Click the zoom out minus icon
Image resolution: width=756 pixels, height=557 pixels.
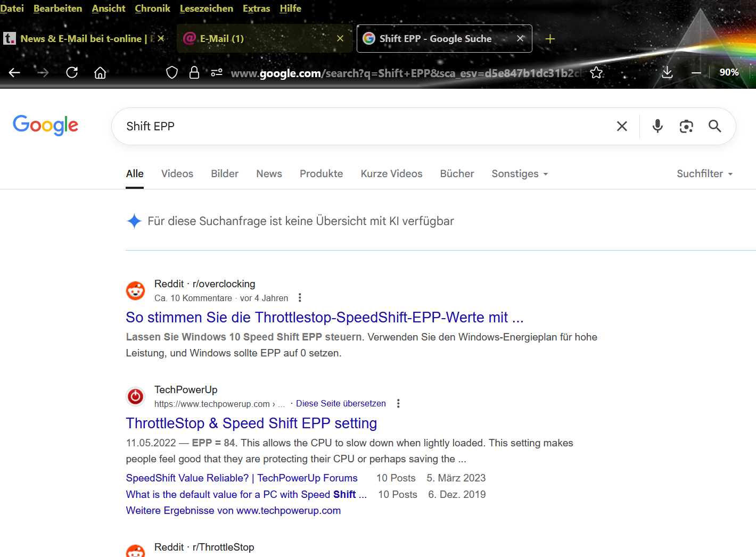(696, 72)
